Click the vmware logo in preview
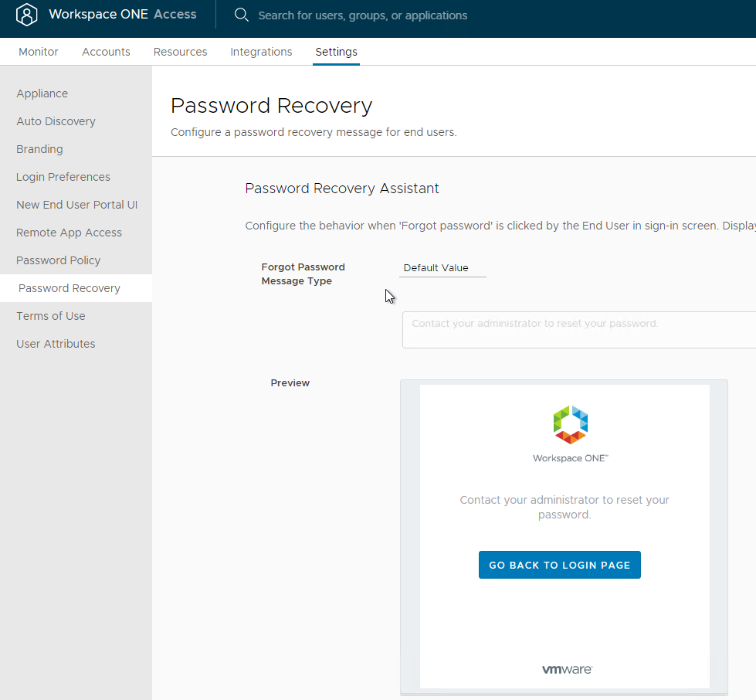 (567, 669)
